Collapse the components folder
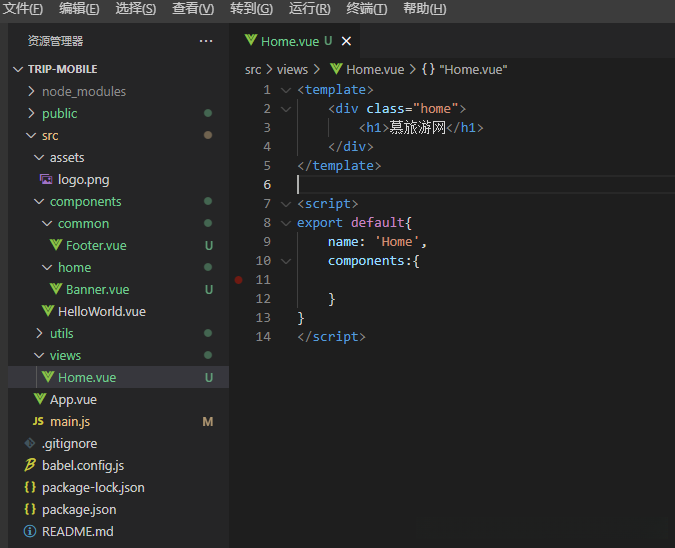 (39, 201)
